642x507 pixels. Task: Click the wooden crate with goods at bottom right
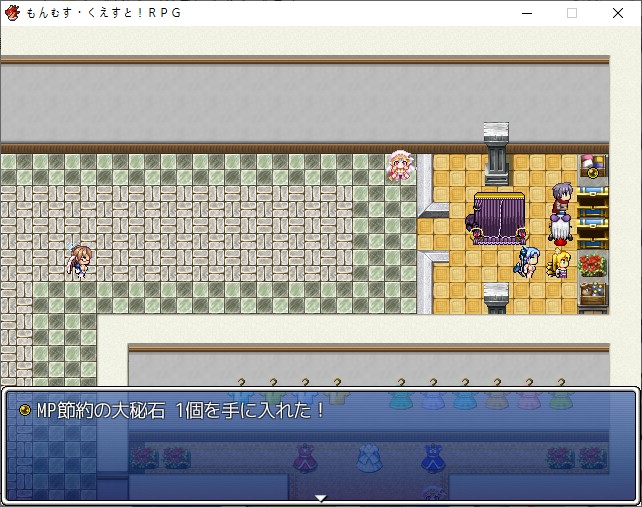coord(592,294)
